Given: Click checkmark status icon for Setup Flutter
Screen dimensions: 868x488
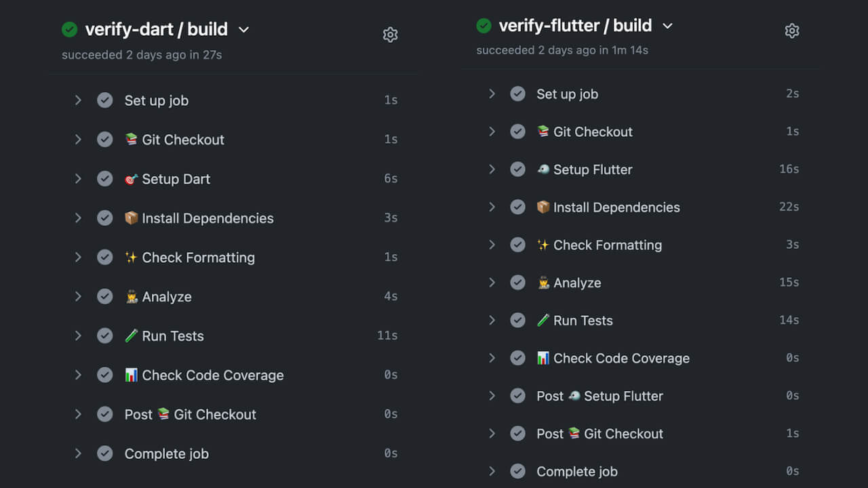Looking at the screenshot, I should pos(517,169).
